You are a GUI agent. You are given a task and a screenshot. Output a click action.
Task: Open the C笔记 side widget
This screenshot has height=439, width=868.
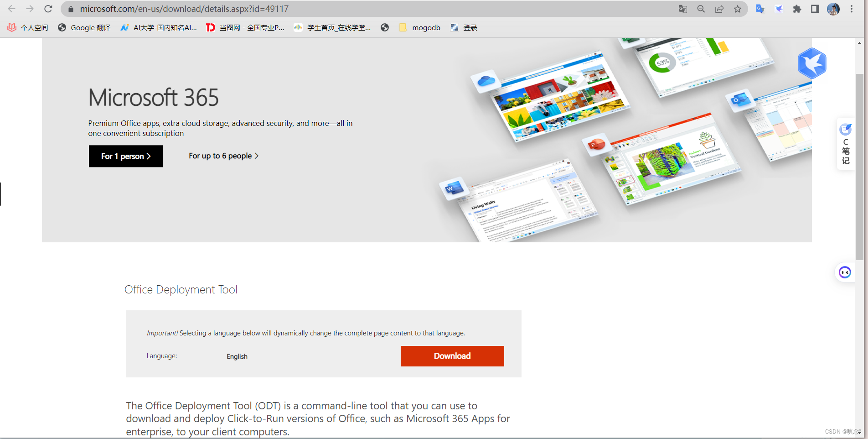pyautogui.click(x=846, y=144)
